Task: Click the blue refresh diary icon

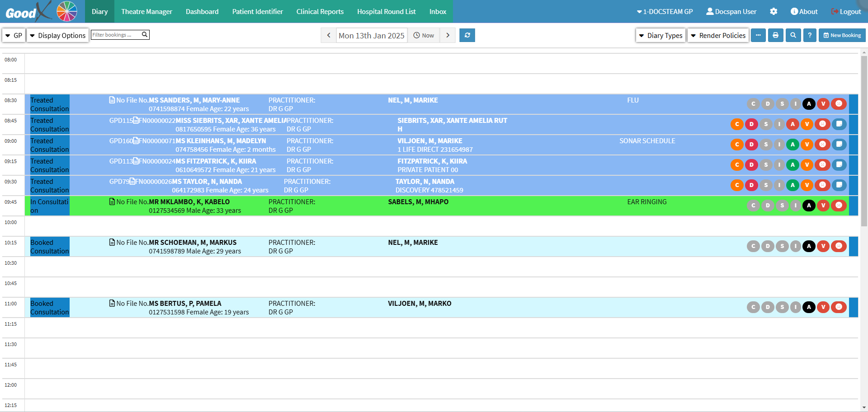Action: (467, 35)
